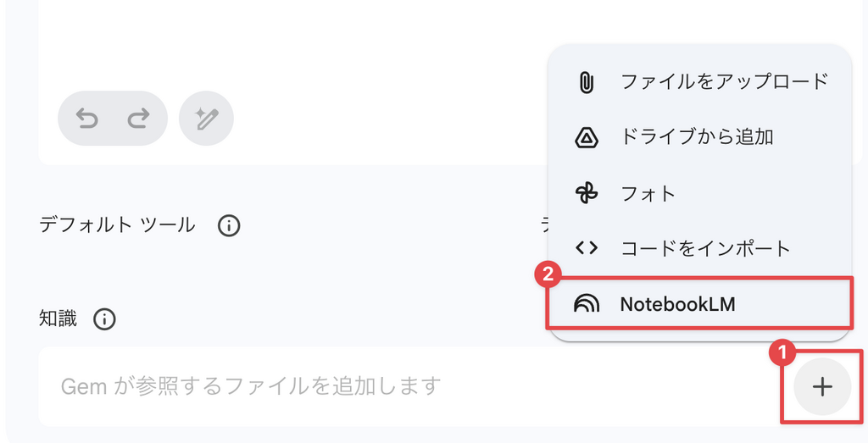Click the red badge numbered 1
The width and height of the screenshot is (868, 443).
tap(782, 350)
